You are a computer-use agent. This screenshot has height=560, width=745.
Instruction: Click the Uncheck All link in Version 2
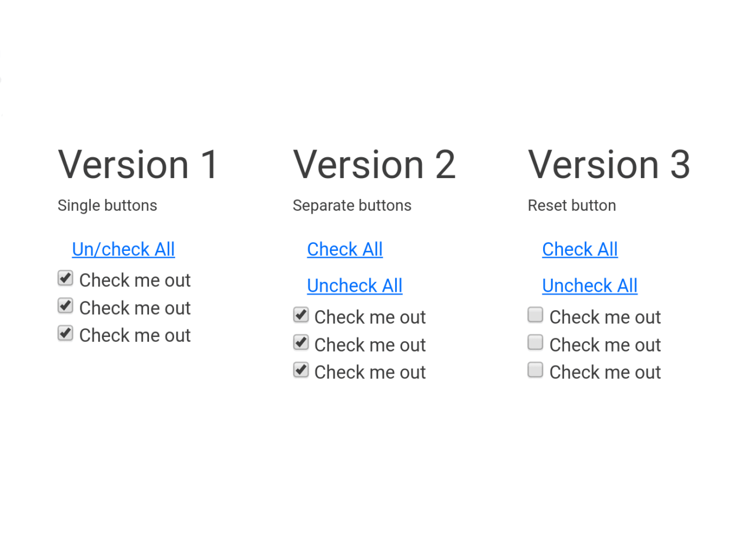pos(354,285)
